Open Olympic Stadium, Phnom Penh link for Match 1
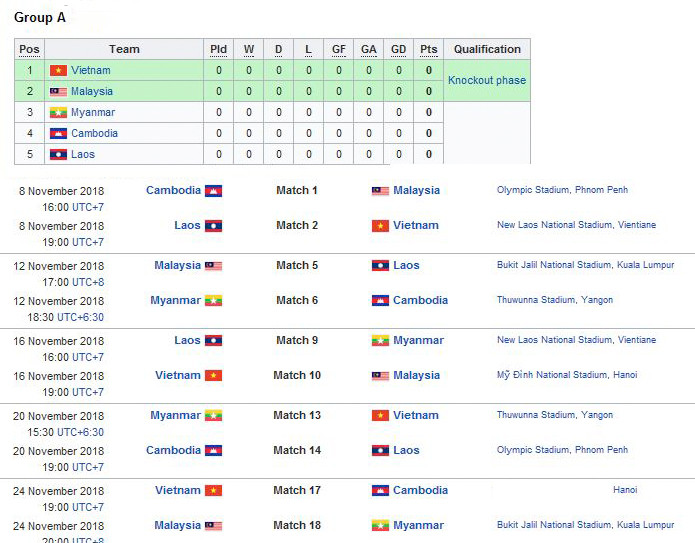The height and width of the screenshot is (543, 695). (x=562, y=190)
